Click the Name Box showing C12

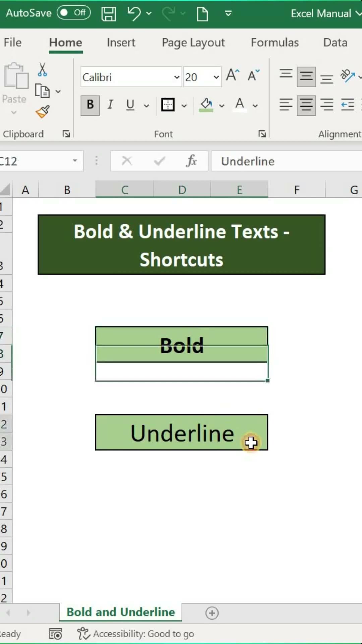(34, 161)
